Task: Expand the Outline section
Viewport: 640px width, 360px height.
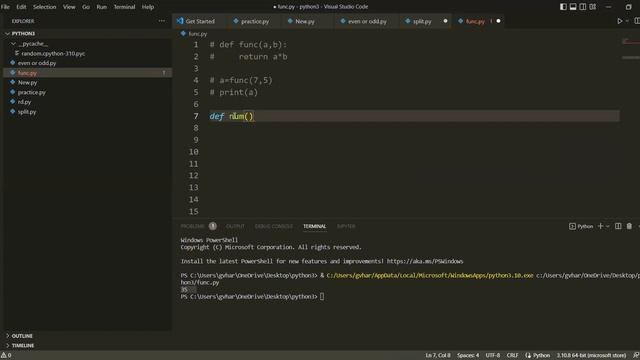Action: tap(22, 336)
